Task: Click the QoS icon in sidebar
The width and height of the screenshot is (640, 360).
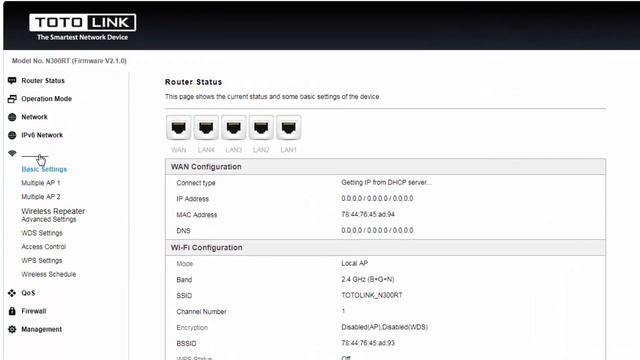Action: (x=12, y=293)
